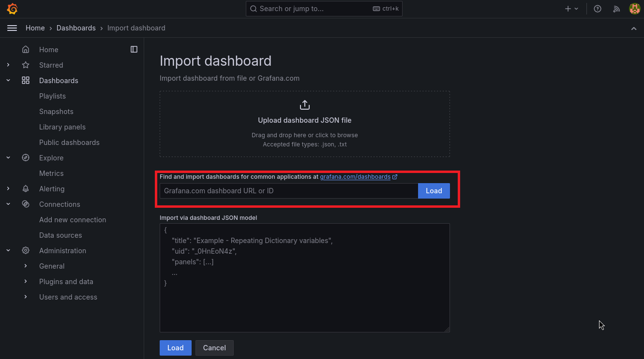The width and height of the screenshot is (644, 359).
Task: Click the Administration gear icon
Action: [x=26, y=251]
